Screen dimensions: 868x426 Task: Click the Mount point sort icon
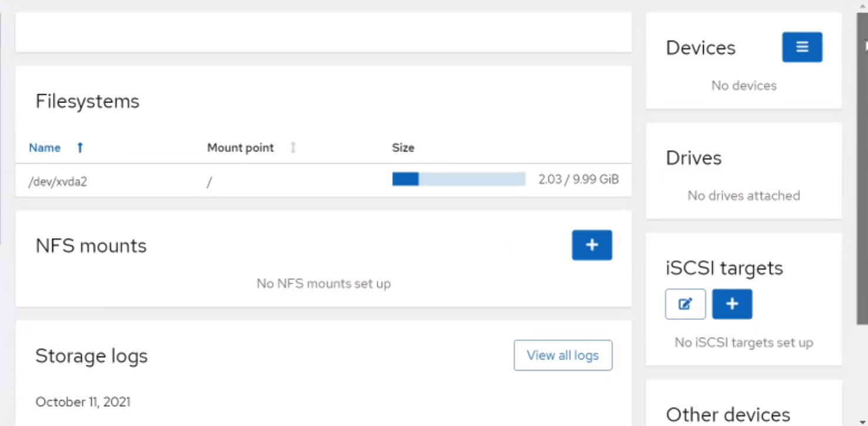[x=292, y=148]
